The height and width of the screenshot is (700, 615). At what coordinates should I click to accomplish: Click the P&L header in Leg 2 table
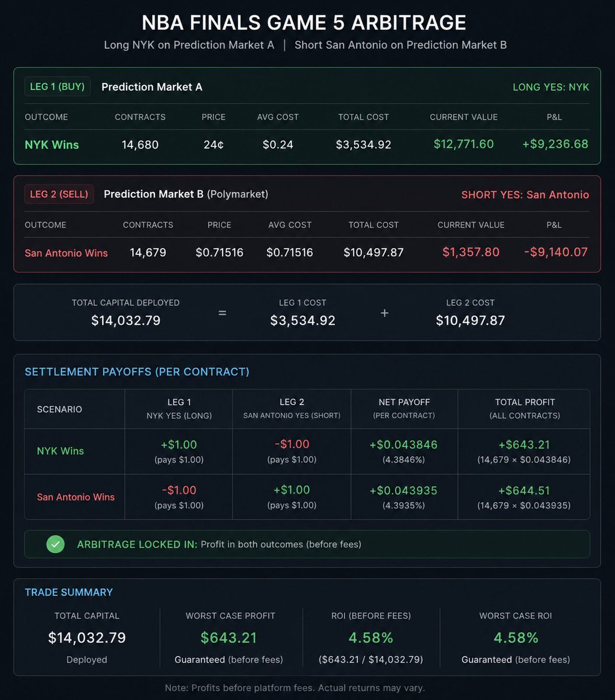click(x=554, y=225)
